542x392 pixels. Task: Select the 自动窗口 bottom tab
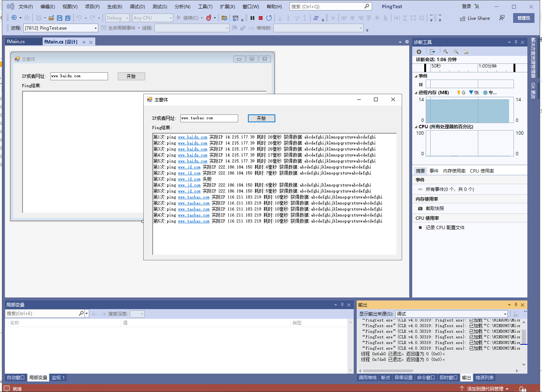coord(16,378)
